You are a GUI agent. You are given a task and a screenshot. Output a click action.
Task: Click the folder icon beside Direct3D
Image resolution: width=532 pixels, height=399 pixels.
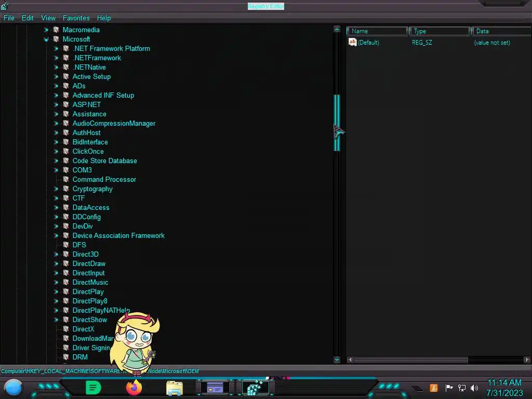coord(66,254)
